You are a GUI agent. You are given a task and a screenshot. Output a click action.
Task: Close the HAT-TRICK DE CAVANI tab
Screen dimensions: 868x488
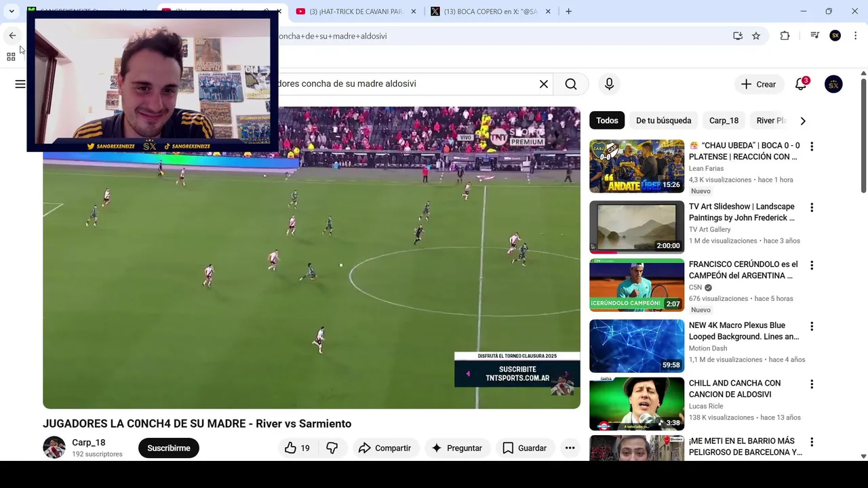tap(414, 12)
